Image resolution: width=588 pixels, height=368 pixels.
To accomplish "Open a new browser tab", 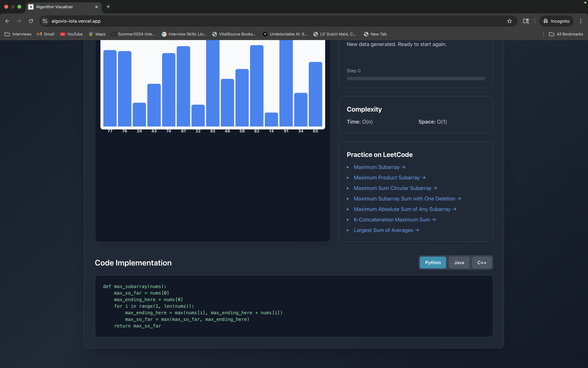I will point(108,7).
